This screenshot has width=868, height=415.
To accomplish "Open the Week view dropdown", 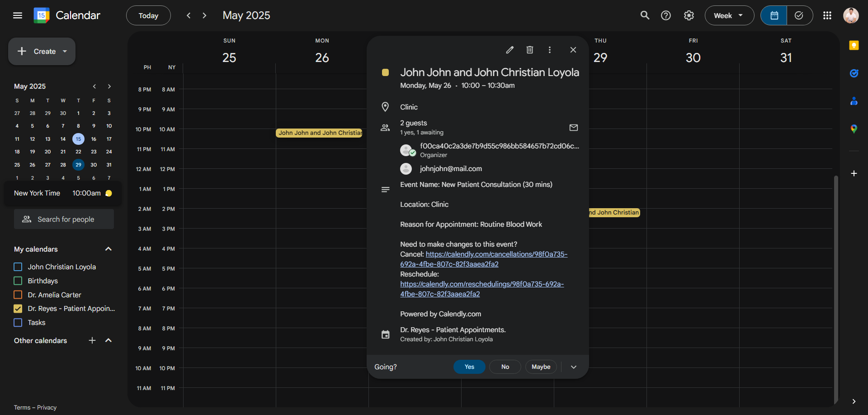I will click(729, 15).
